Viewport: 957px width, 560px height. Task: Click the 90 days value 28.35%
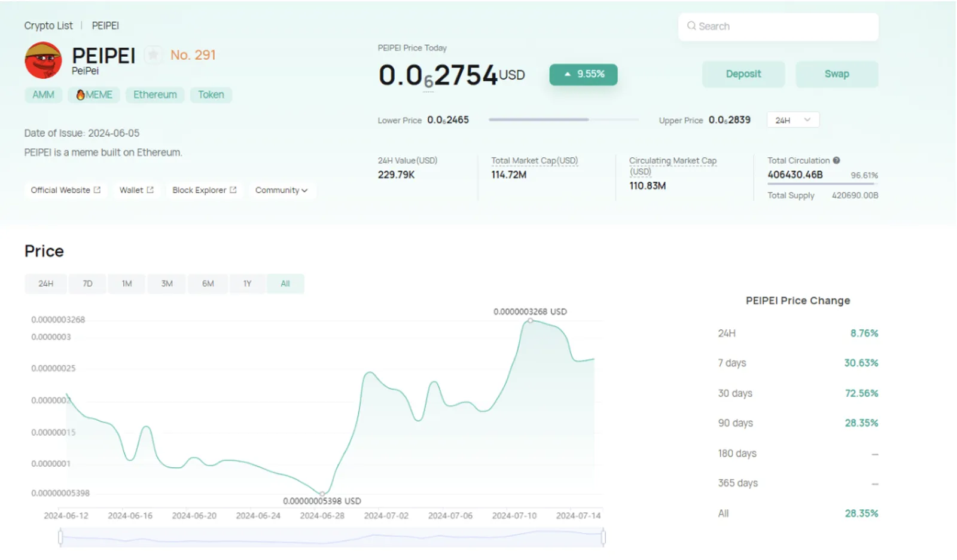click(x=861, y=423)
